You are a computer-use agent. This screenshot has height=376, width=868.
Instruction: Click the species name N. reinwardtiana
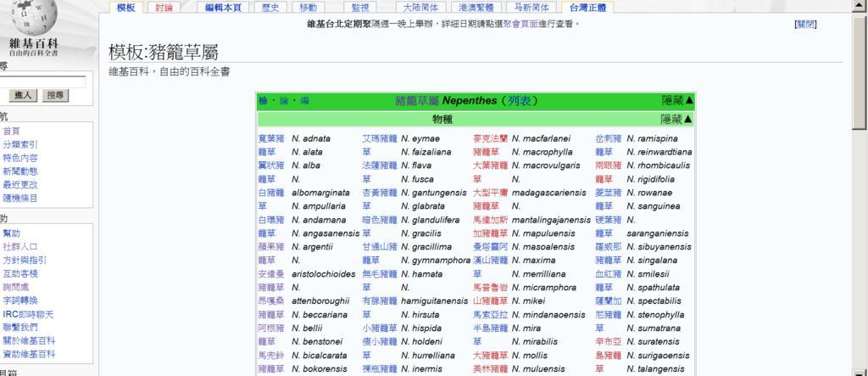(659, 152)
